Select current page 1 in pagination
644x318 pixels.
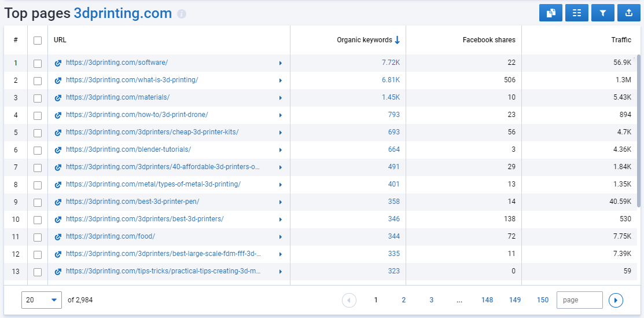[x=376, y=300]
